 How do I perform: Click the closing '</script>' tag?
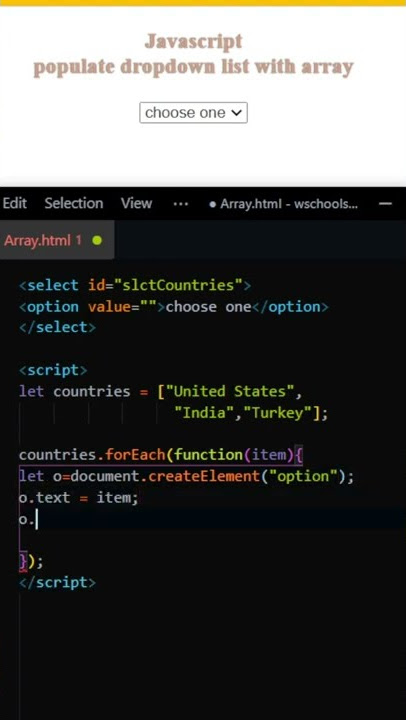57,583
